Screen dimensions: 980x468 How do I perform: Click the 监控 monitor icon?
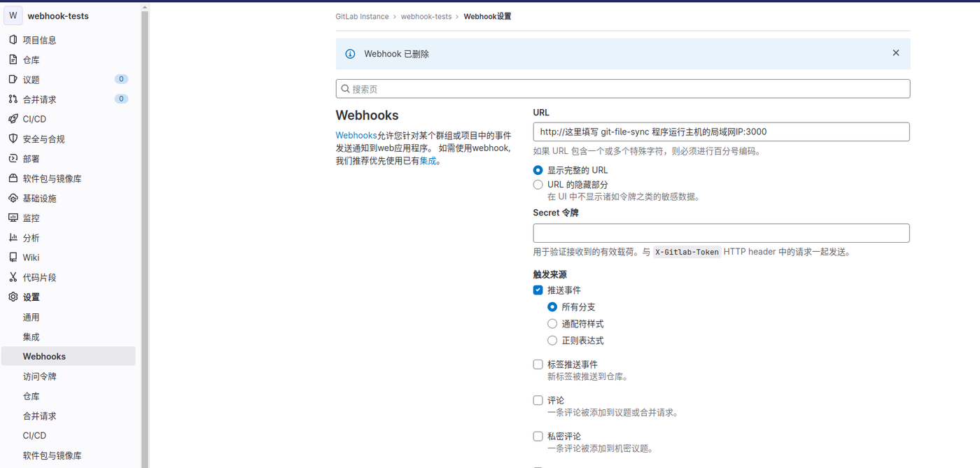click(13, 218)
